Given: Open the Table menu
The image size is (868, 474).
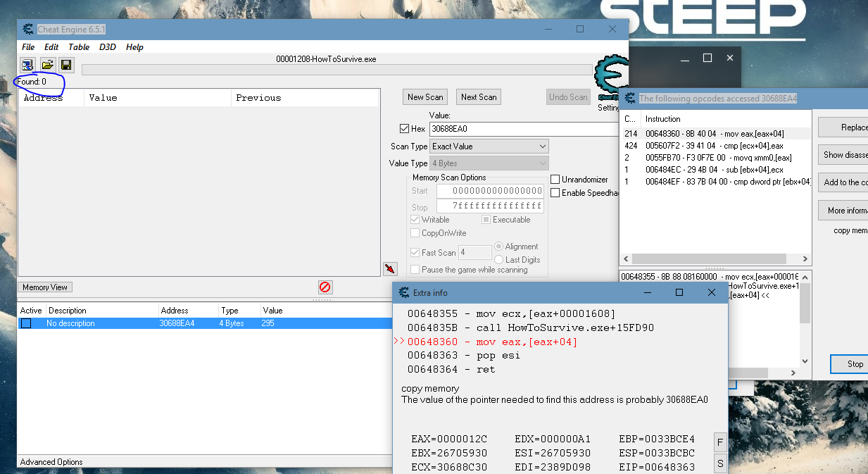Looking at the screenshot, I should click(79, 47).
